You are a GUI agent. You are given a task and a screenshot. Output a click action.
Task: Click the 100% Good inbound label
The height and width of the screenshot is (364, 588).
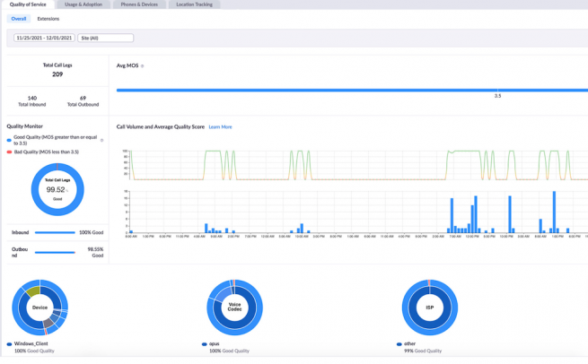click(x=92, y=232)
